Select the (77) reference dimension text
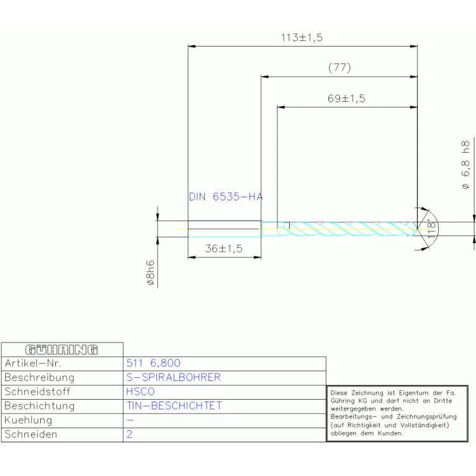This screenshot has width=476, height=476. pyautogui.click(x=339, y=68)
